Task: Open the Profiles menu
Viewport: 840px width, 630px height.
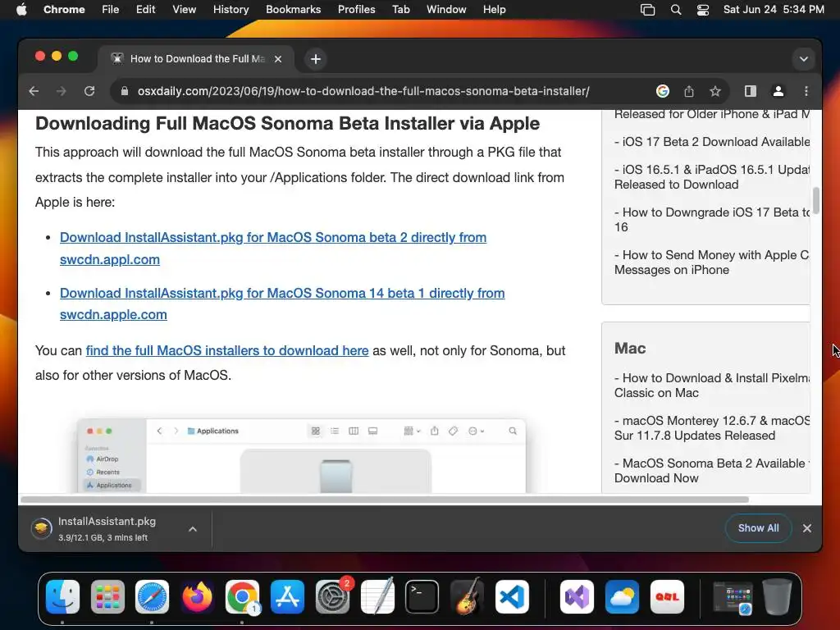Action: [356, 9]
